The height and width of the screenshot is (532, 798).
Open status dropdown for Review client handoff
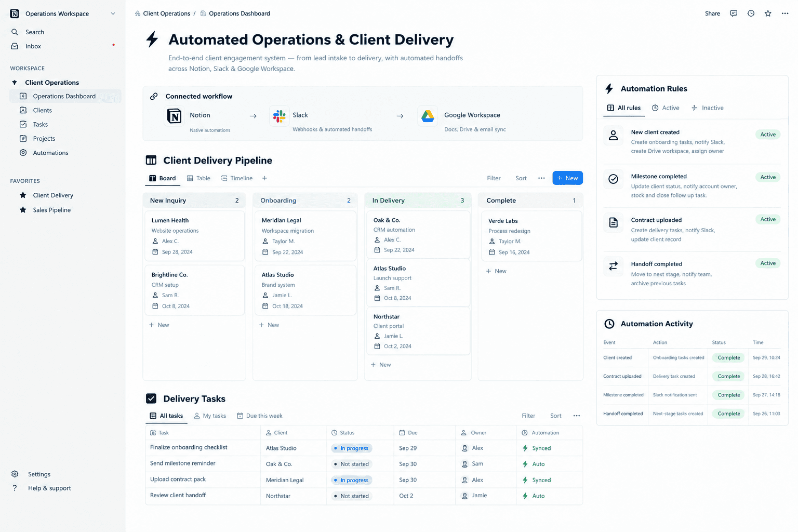point(352,496)
